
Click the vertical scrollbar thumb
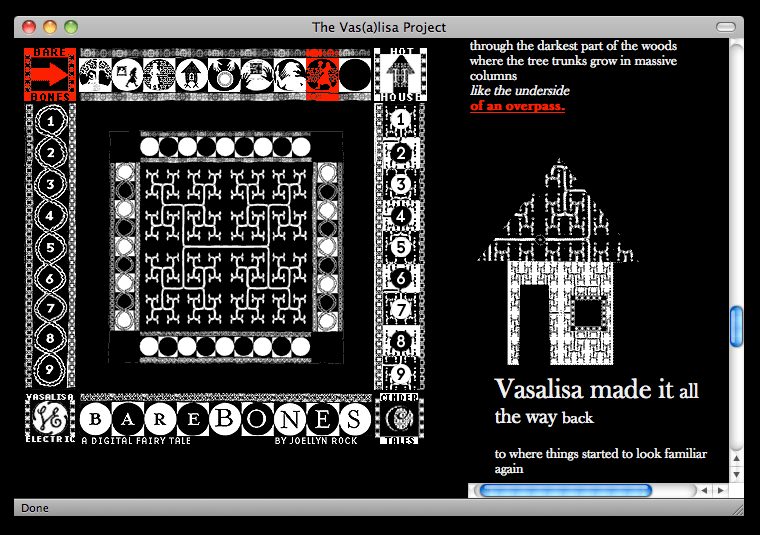[737, 326]
